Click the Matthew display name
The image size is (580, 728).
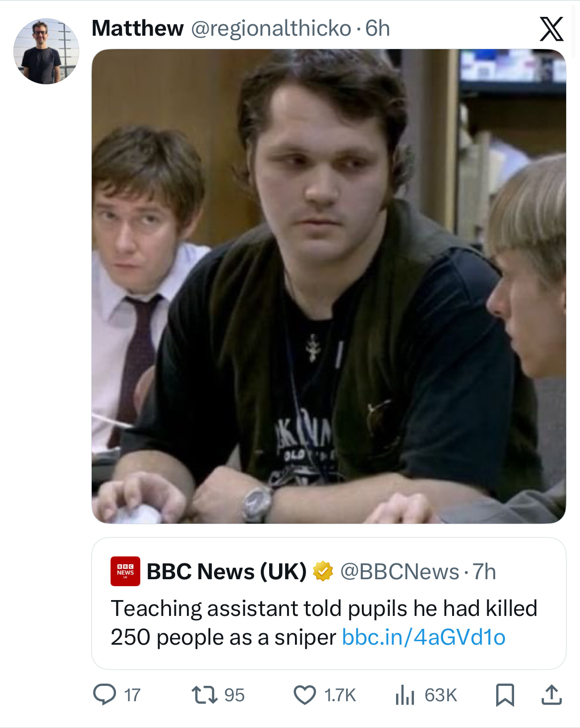pos(137,28)
